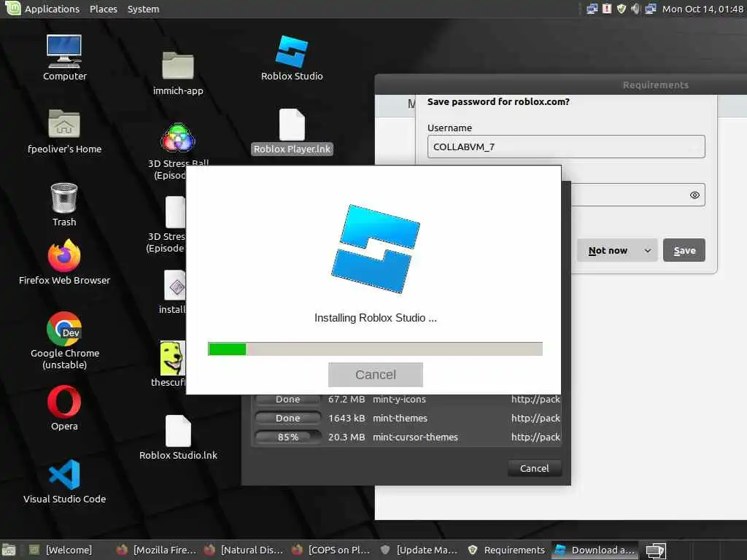Image resolution: width=747 pixels, height=560 pixels.
Task: Open the update manager shield tray icon
Action: [622, 9]
